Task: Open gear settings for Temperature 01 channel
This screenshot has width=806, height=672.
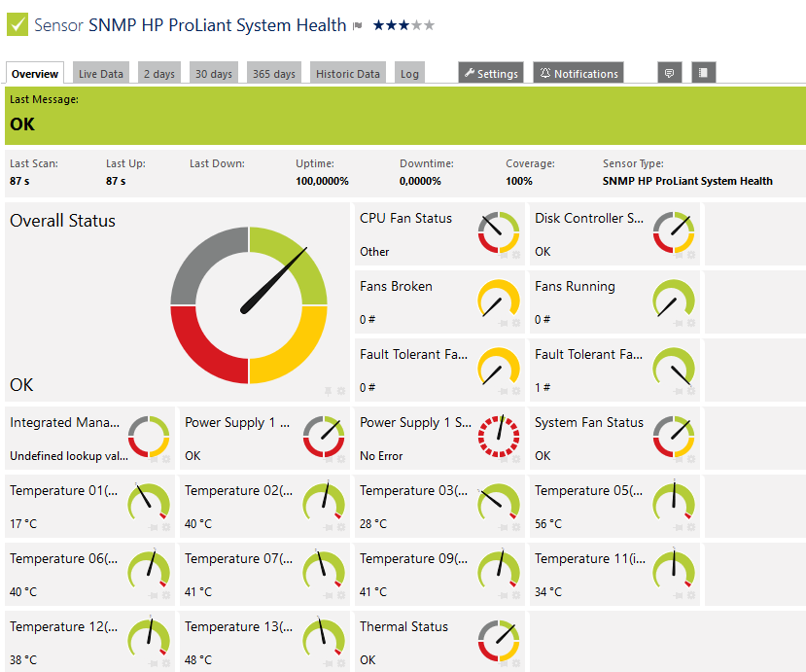Action: [166, 527]
